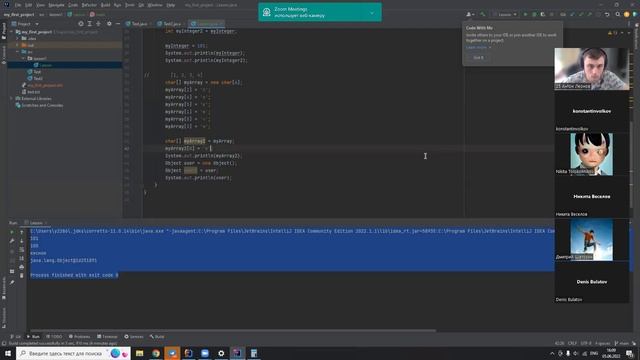Click Got it in Code With Me popup
The width and height of the screenshot is (640, 360).
(x=478, y=58)
